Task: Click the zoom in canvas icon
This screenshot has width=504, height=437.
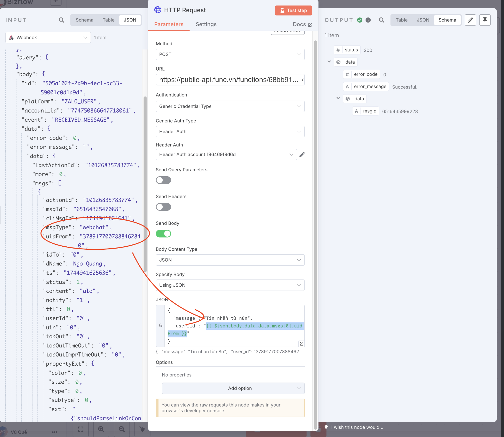Action: (x=101, y=429)
